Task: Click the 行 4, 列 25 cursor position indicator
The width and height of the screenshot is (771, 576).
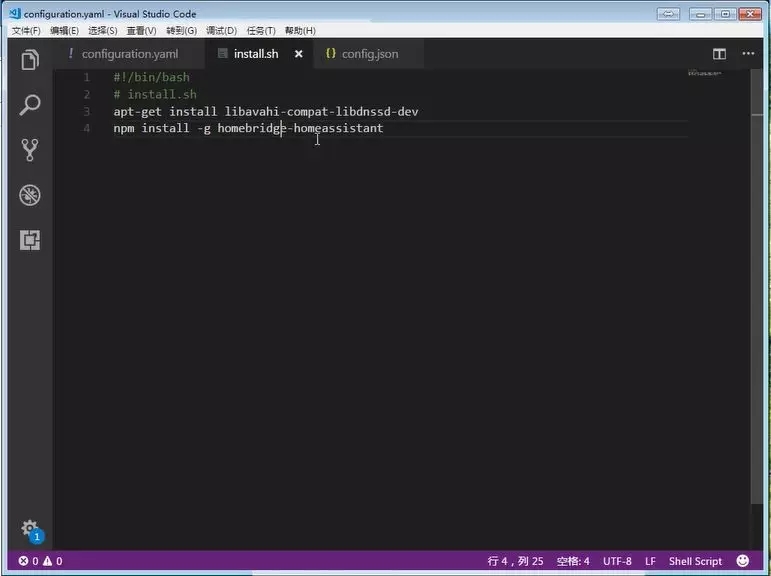Action: coord(515,561)
